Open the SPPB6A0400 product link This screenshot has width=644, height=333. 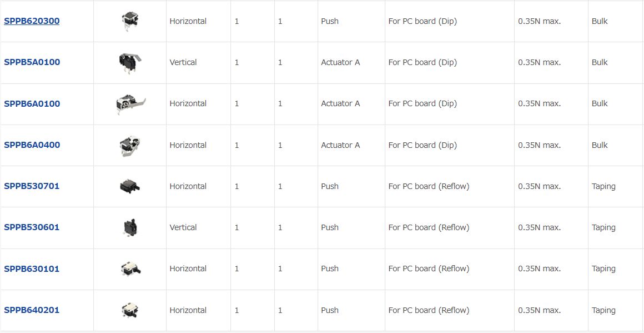point(32,145)
